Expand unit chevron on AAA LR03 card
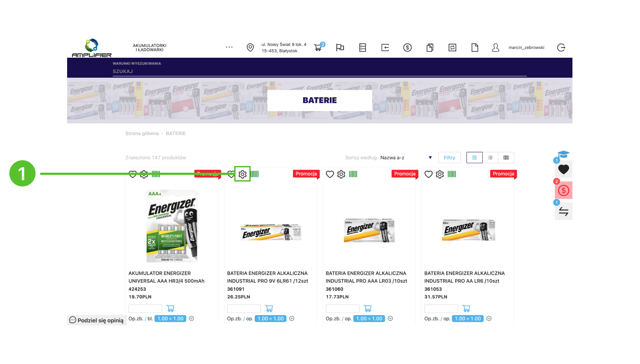 click(x=390, y=318)
